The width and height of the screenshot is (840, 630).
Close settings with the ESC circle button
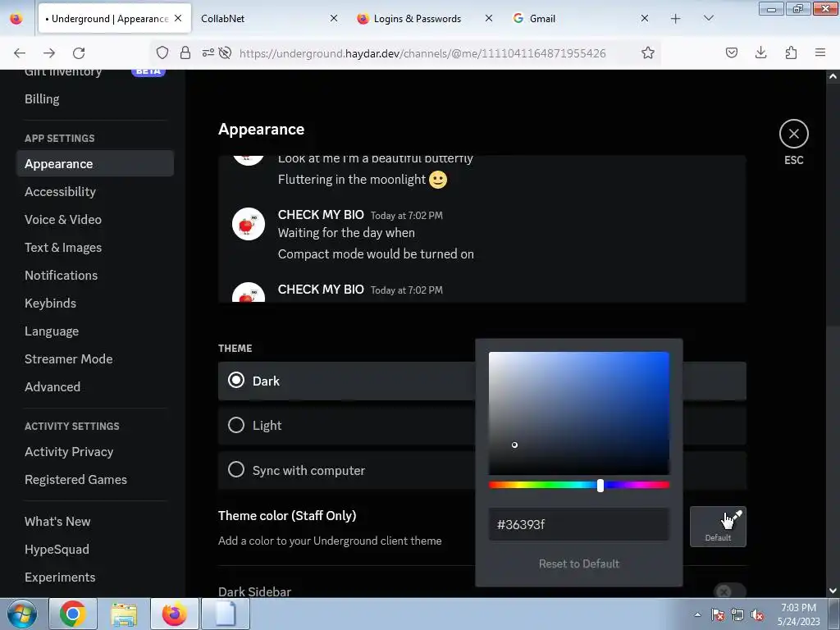tap(793, 134)
